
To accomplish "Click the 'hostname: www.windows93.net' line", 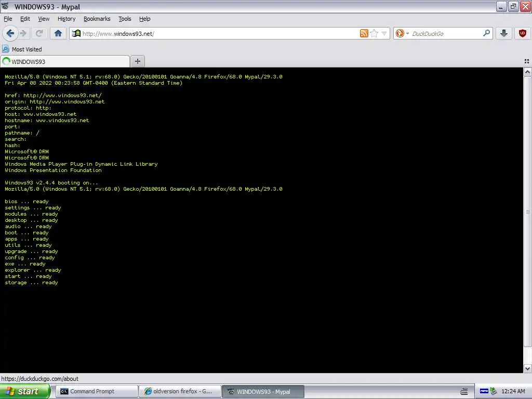I will coord(47,121).
